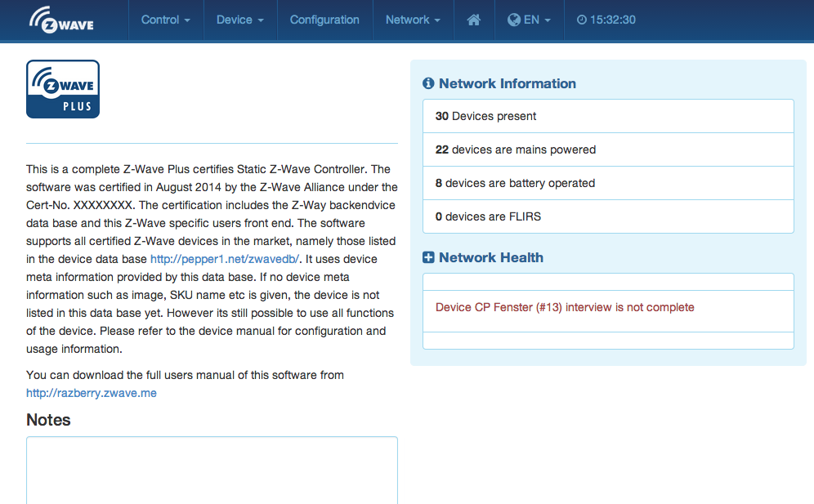This screenshot has width=814, height=504.
Task: Open the Configuration menu item
Action: (324, 20)
